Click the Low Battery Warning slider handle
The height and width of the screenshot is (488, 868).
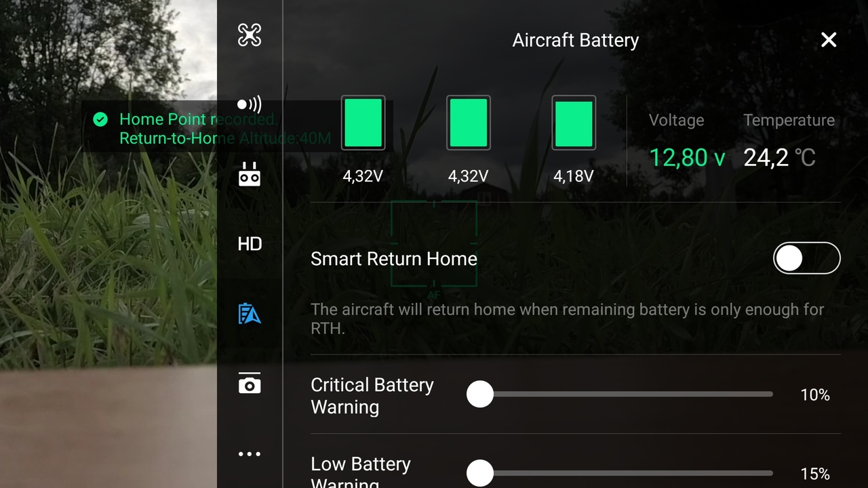480,473
